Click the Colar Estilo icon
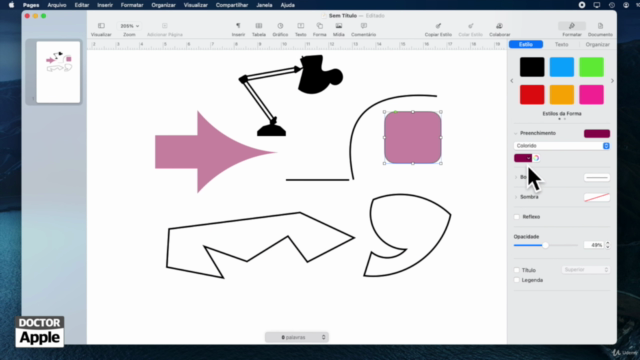 [471, 26]
